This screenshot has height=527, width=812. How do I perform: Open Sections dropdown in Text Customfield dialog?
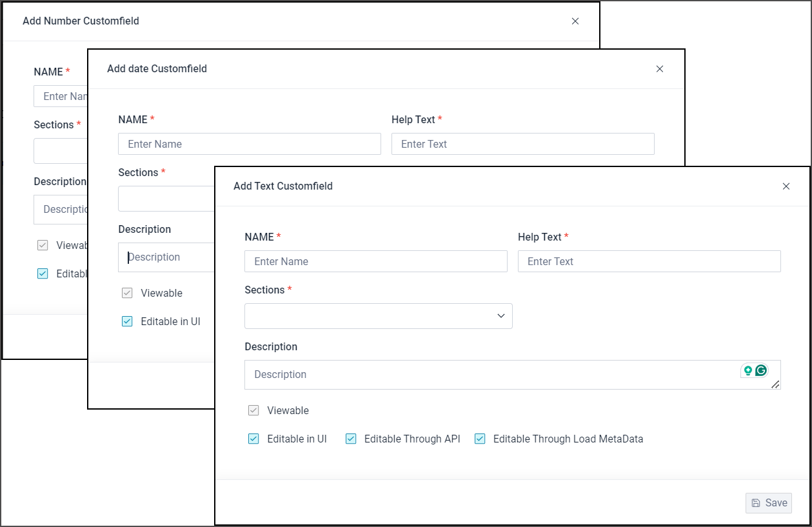coord(378,316)
